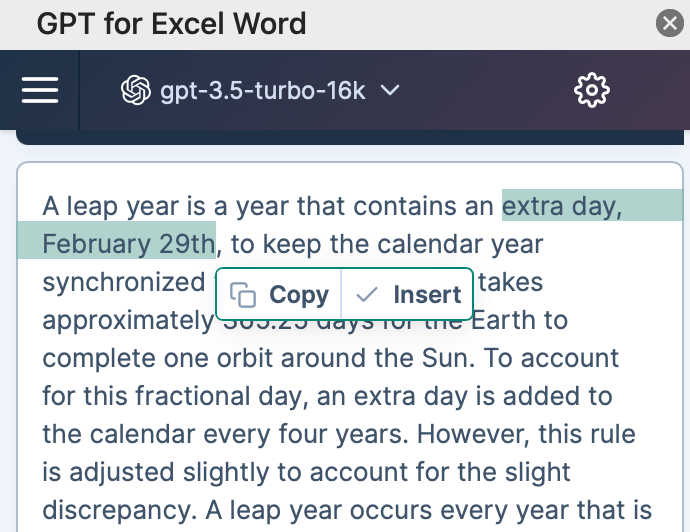Viewport: 690px width, 532px height.
Task: Click the word "Sun." in the response
Action: 448,358
